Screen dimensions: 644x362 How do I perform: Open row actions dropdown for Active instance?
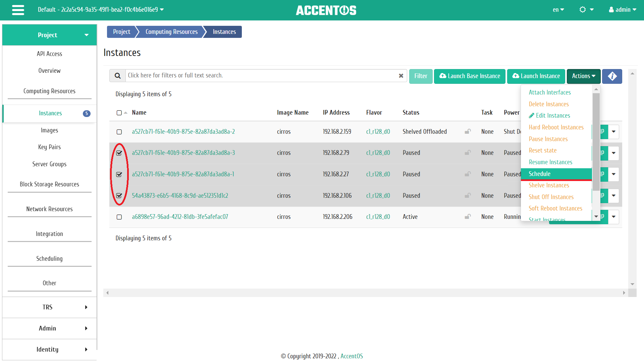pyautogui.click(x=614, y=217)
